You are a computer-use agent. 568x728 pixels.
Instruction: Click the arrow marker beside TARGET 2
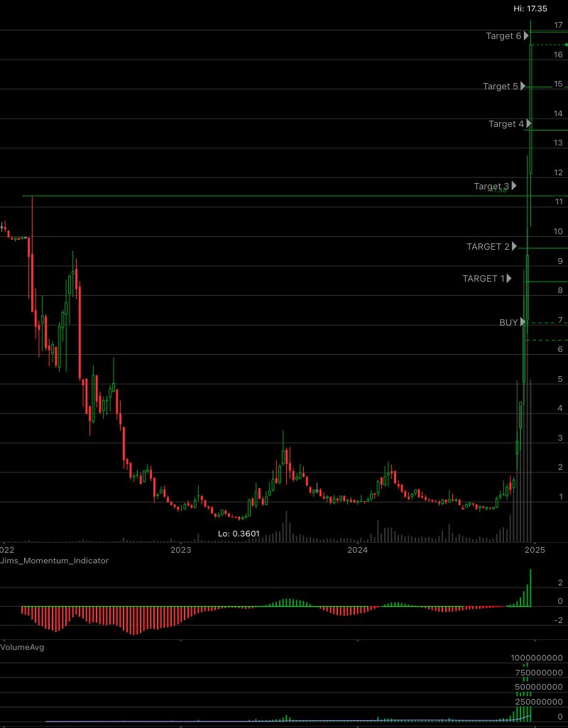[514, 246]
